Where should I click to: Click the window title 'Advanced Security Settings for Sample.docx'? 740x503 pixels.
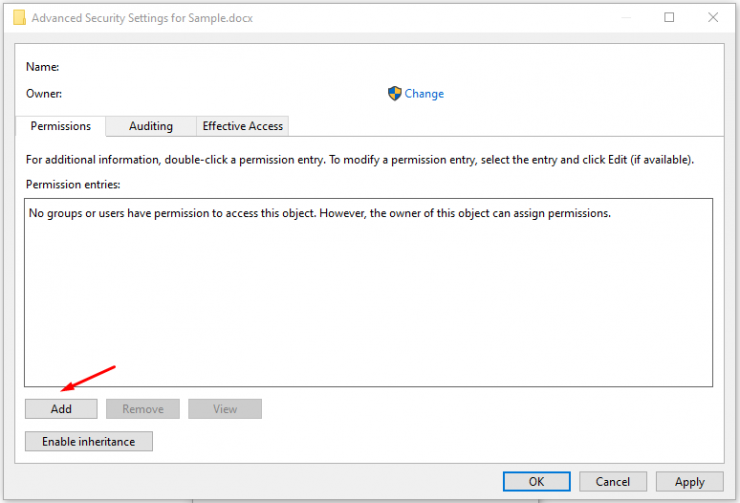[x=142, y=18]
